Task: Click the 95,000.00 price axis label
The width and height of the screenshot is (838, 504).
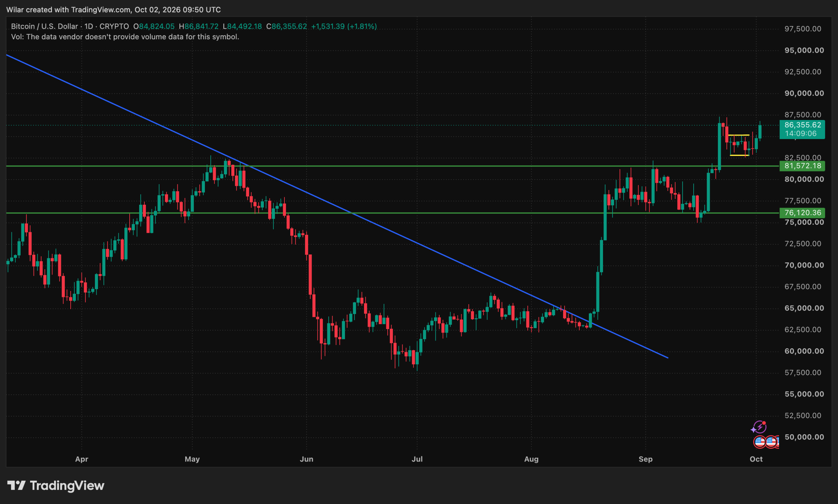Action: [x=804, y=50]
